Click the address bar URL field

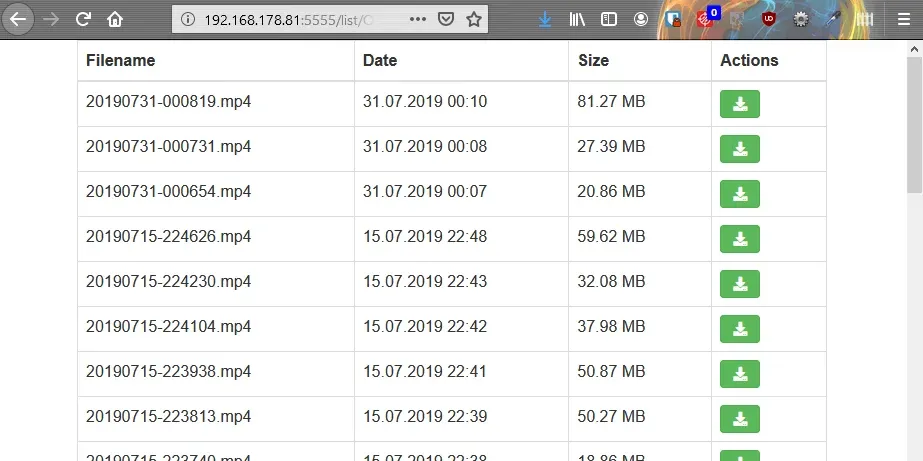click(300, 19)
